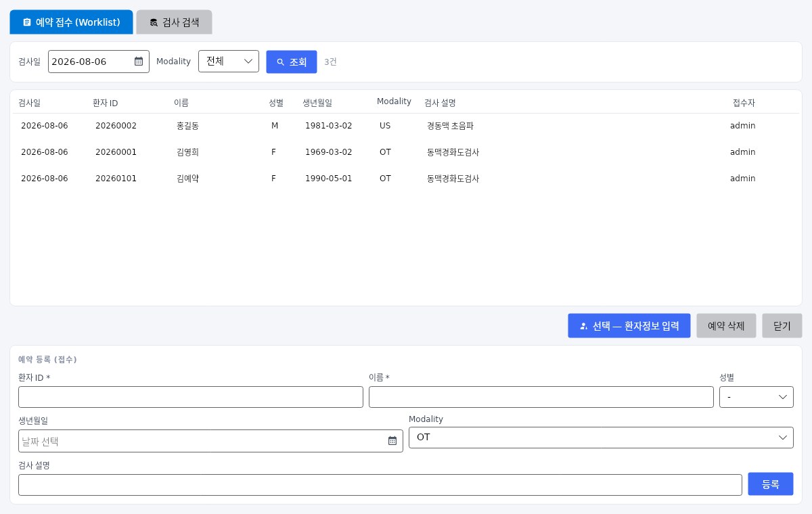Click the 이름 column header

181,103
